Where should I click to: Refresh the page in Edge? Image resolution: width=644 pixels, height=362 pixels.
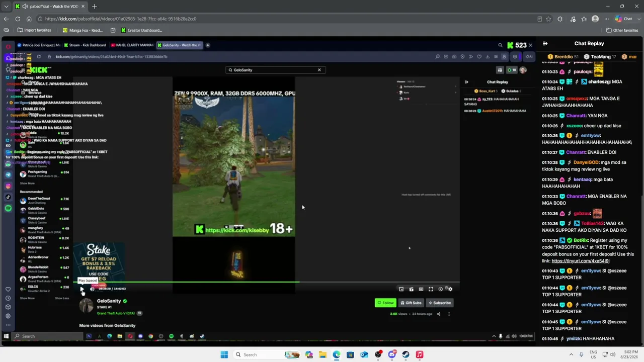[x=18, y=19]
